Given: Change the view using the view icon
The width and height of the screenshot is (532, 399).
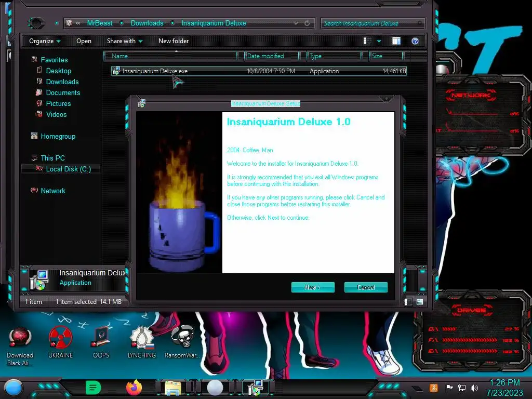Looking at the screenshot, I should pos(367,41).
